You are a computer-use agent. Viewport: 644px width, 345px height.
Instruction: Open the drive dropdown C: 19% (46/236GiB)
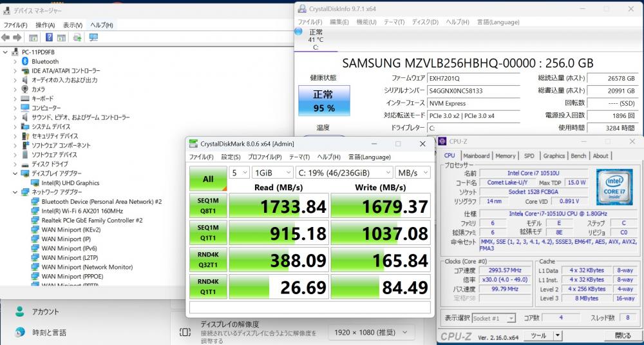pos(344,173)
